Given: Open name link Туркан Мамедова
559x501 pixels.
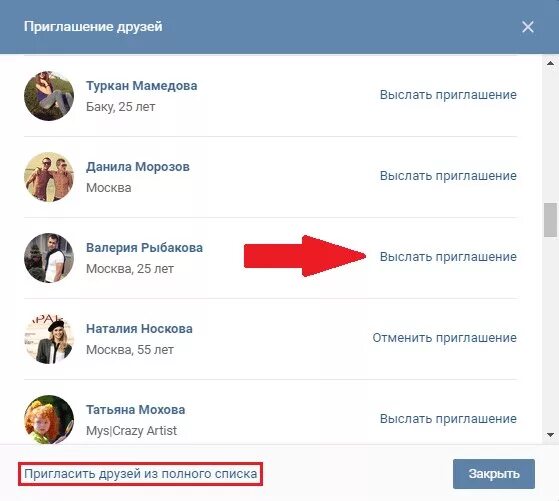Looking at the screenshot, I should coord(142,86).
